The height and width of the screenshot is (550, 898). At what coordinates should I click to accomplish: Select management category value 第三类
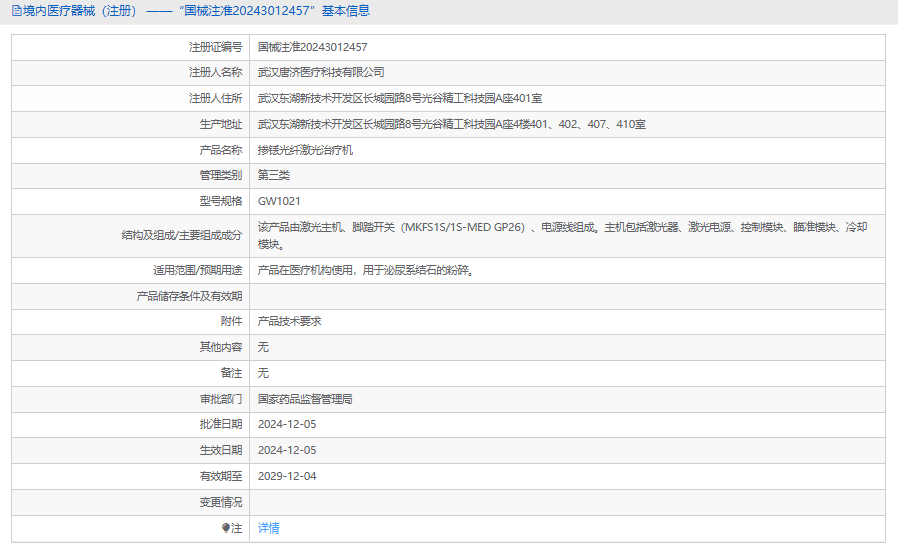(274, 175)
